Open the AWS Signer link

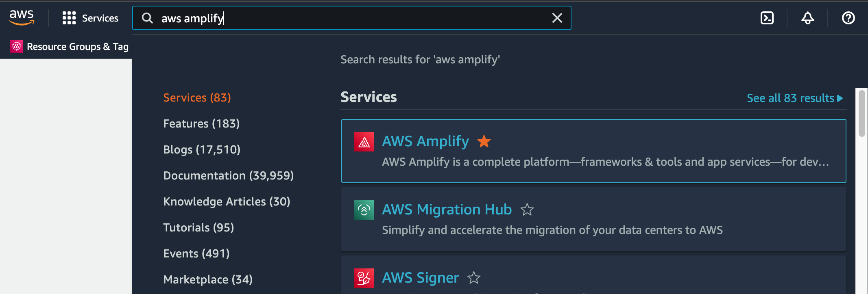coord(420,278)
